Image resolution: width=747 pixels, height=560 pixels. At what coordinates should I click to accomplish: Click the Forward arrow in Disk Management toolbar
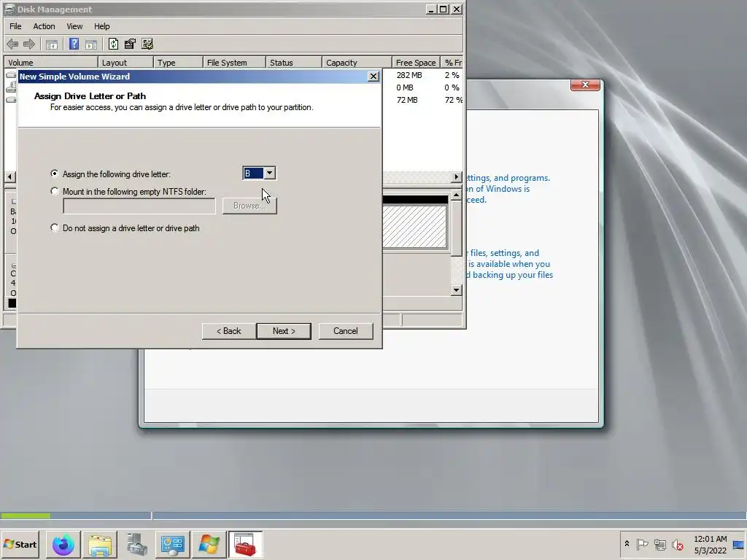coord(29,44)
